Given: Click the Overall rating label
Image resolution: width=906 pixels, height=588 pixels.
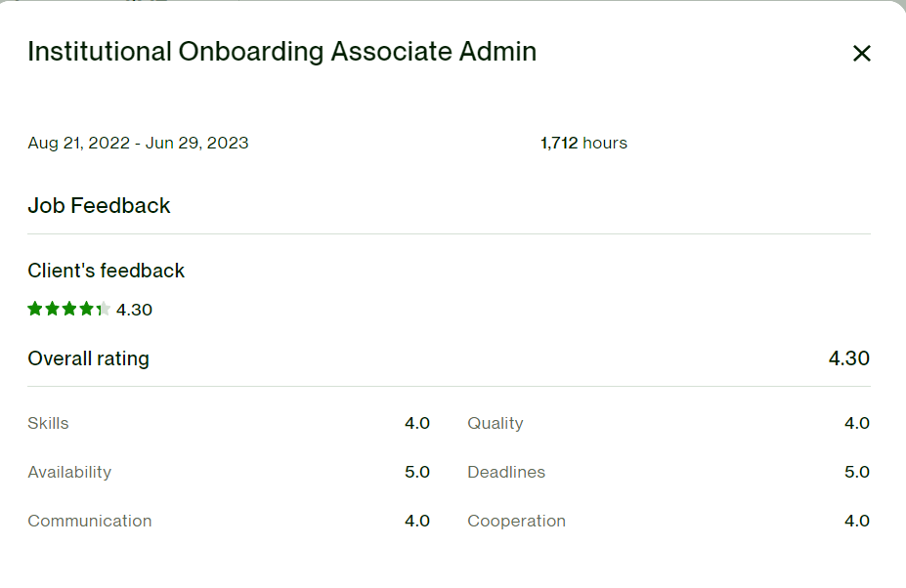Looking at the screenshot, I should [x=88, y=358].
